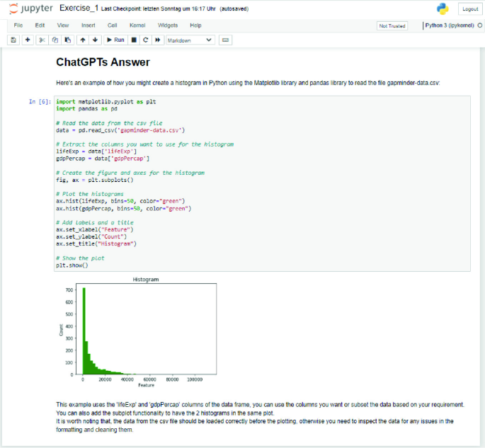Move selected cell up arrow
Image resolution: width=485 pixels, height=448 pixels.
[83, 40]
